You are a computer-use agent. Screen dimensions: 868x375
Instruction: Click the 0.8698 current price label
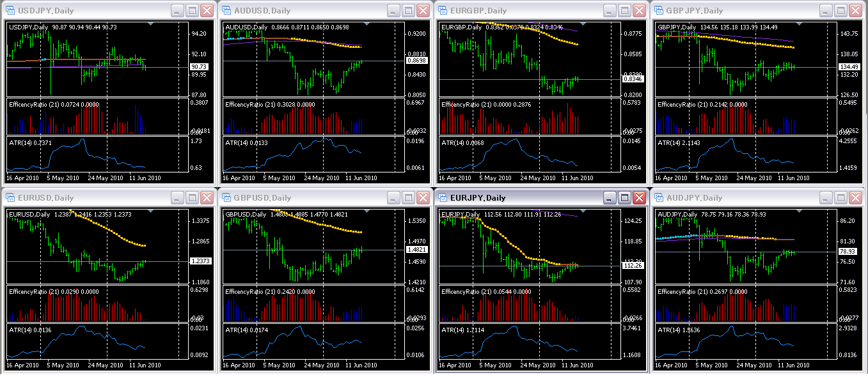[416, 60]
